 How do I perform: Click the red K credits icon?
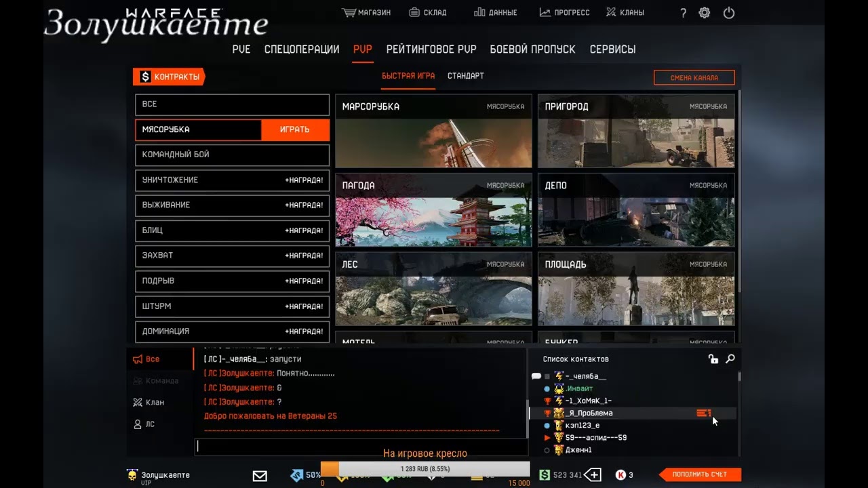[x=620, y=475]
